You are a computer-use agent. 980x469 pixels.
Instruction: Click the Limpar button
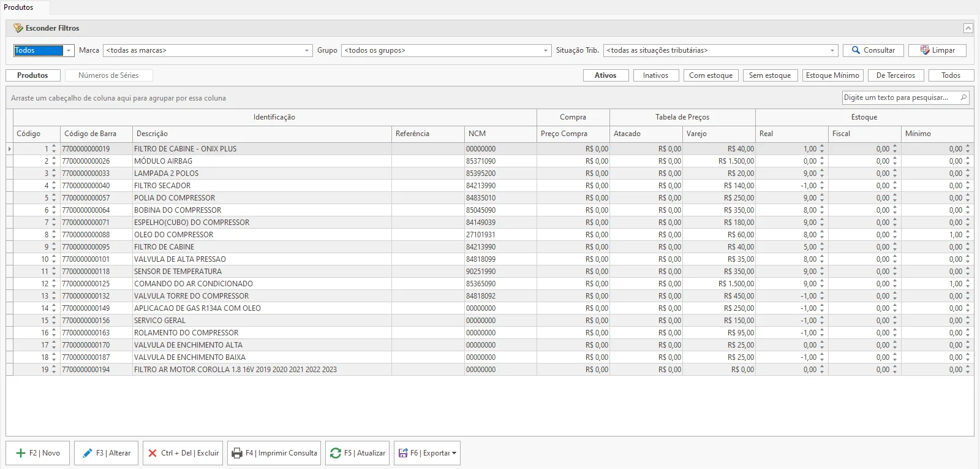coord(937,50)
